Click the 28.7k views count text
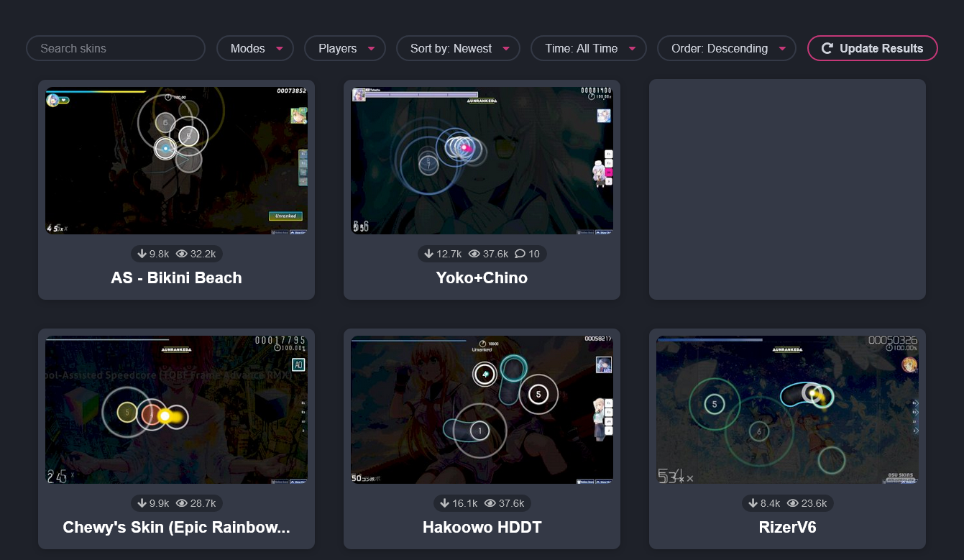The height and width of the screenshot is (560, 964). (x=203, y=503)
